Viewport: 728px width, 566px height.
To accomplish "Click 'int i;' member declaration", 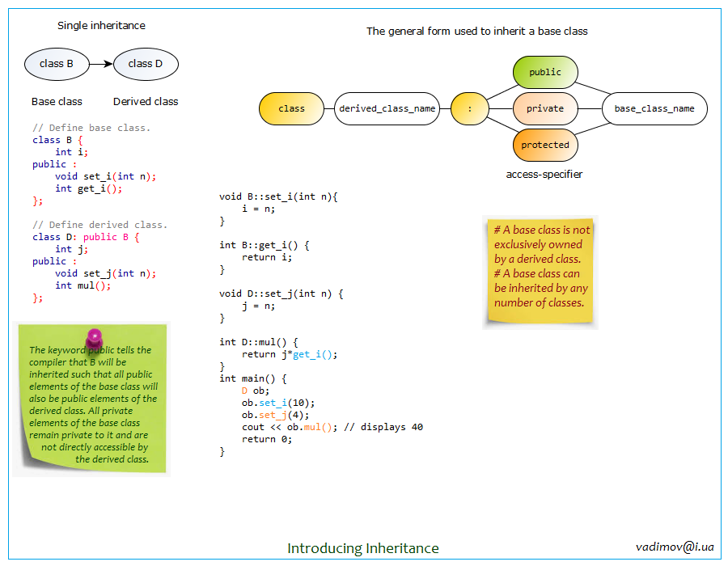I will tap(71, 152).
